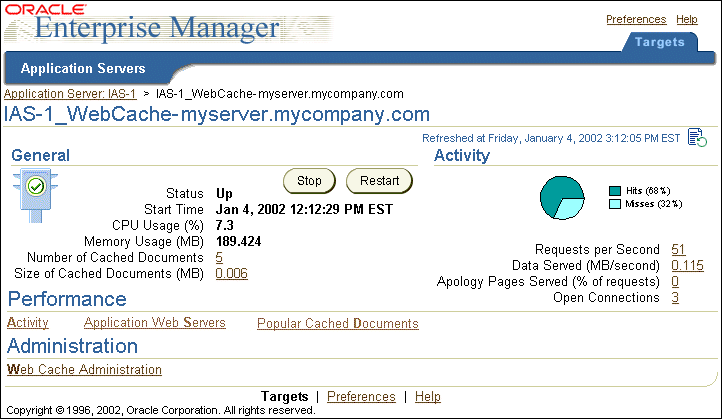The height and width of the screenshot is (419, 722).
Task: Stop the Web Cache server
Action: (x=309, y=181)
